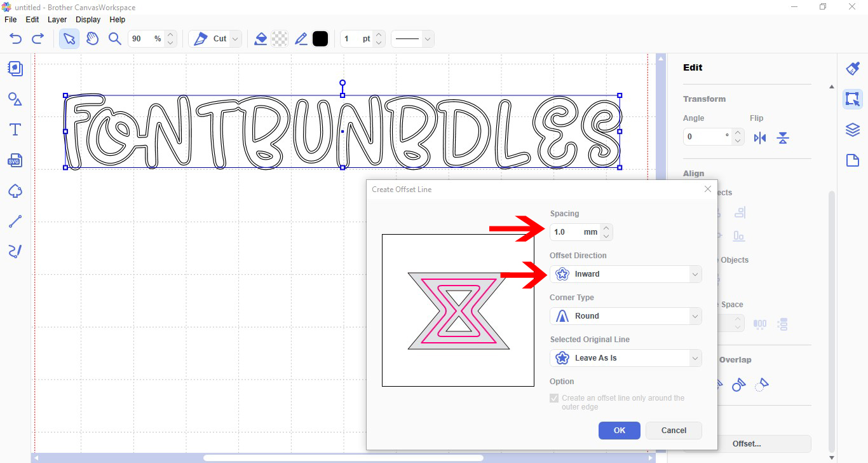Expand the Cut operation dropdown
868x463 pixels.
click(236, 39)
